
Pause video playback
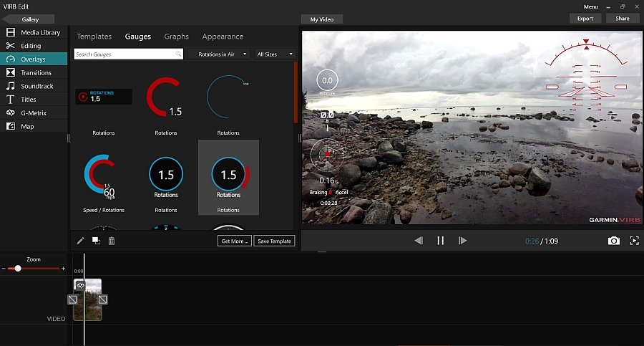[x=440, y=241]
